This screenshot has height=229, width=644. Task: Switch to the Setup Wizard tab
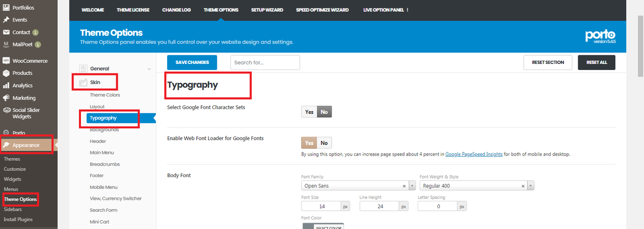[267, 10]
